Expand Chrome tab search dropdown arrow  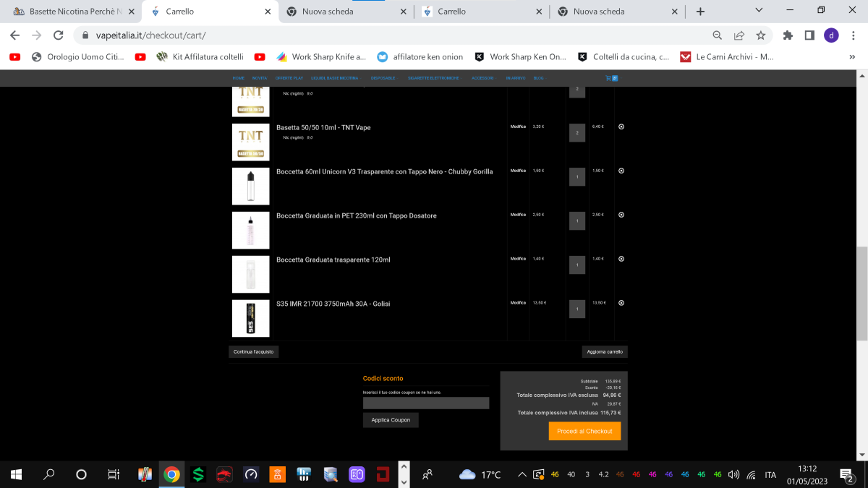coord(759,10)
